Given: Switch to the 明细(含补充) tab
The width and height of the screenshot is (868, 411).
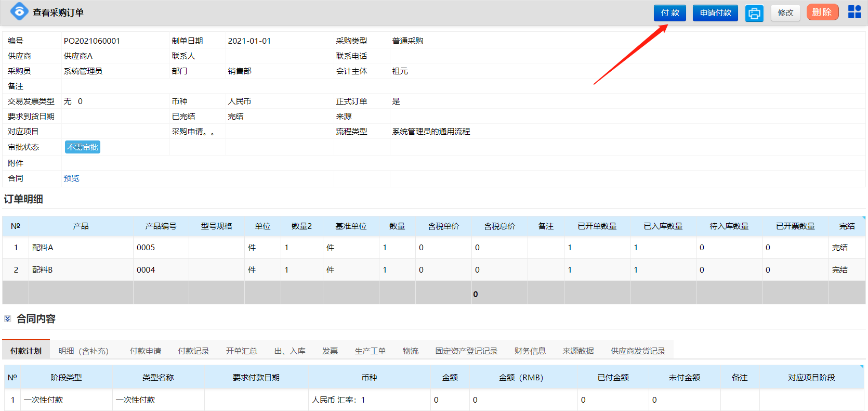Looking at the screenshot, I should (84, 351).
